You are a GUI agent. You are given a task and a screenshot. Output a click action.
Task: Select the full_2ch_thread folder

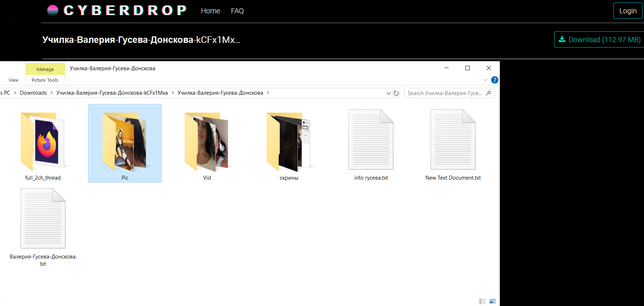coord(43,144)
